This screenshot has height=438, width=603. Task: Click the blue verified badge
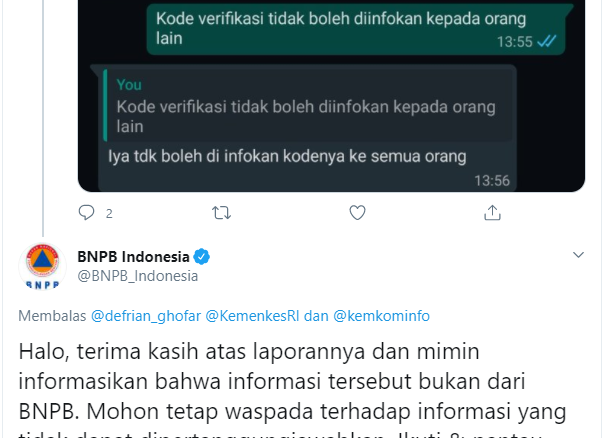click(x=202, y=257)
